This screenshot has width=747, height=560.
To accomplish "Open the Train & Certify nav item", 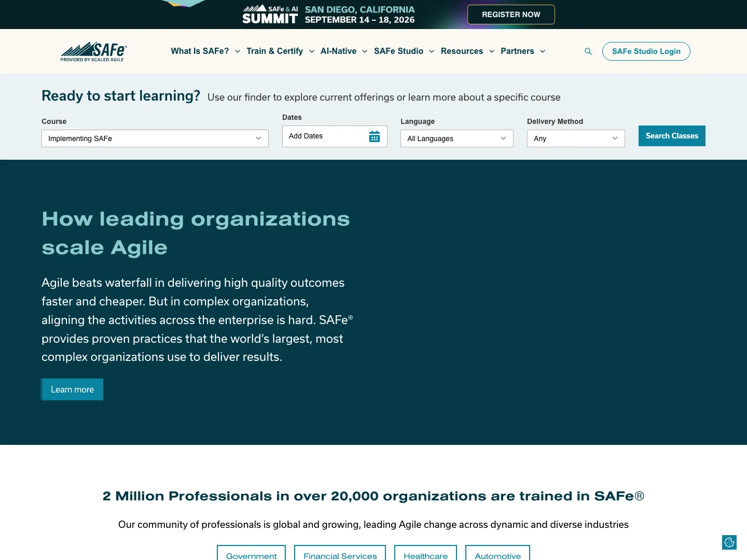I will (274, 51).
